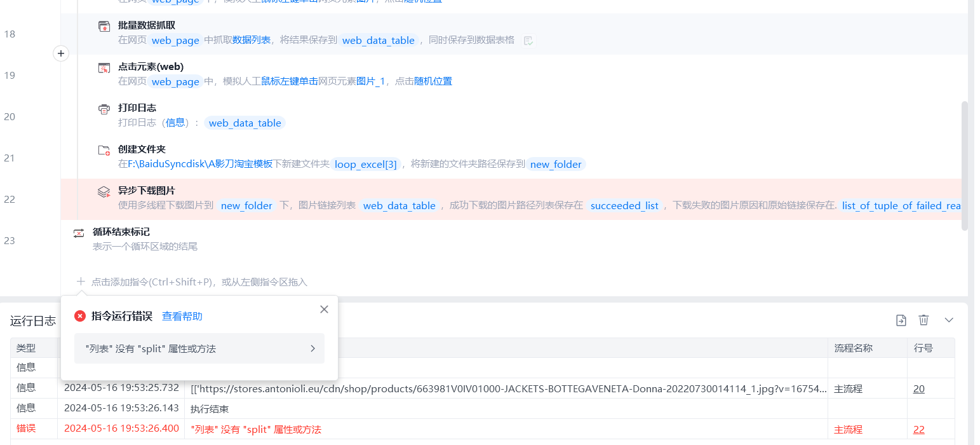
Task: Click timestamp 2024-05-16 19:53:25.732
Action: coord(121,388)
